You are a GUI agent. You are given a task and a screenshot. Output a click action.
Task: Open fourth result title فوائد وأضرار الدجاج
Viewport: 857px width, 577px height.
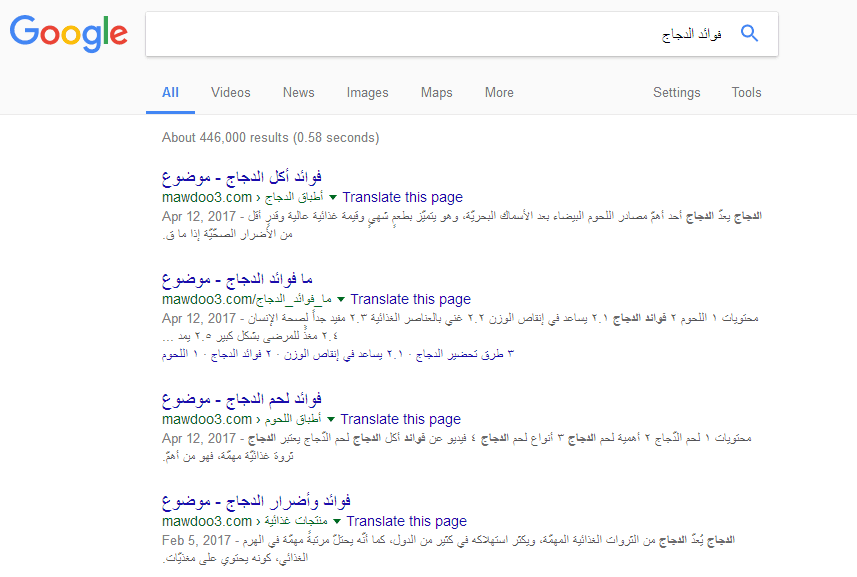(x=256, y=501)
